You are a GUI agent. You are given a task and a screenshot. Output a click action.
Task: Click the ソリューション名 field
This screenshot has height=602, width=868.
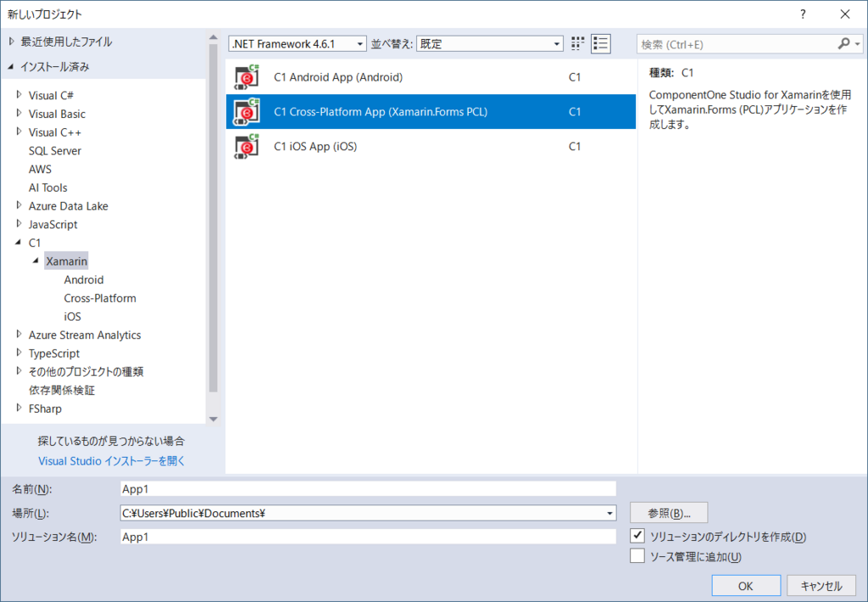coord(368,537)
